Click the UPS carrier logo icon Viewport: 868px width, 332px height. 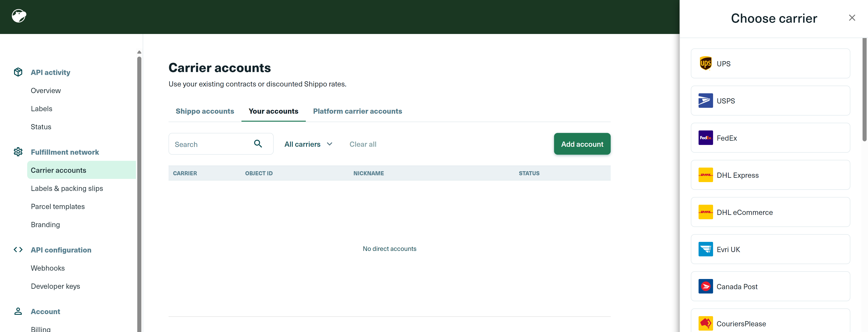pyautogui.click(x=705, y=63)
